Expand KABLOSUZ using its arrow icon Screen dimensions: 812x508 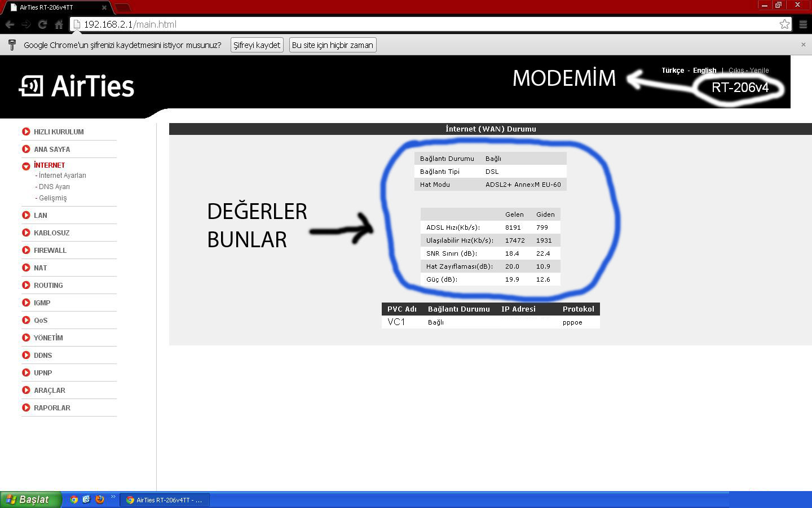click(x=26, y=233)
